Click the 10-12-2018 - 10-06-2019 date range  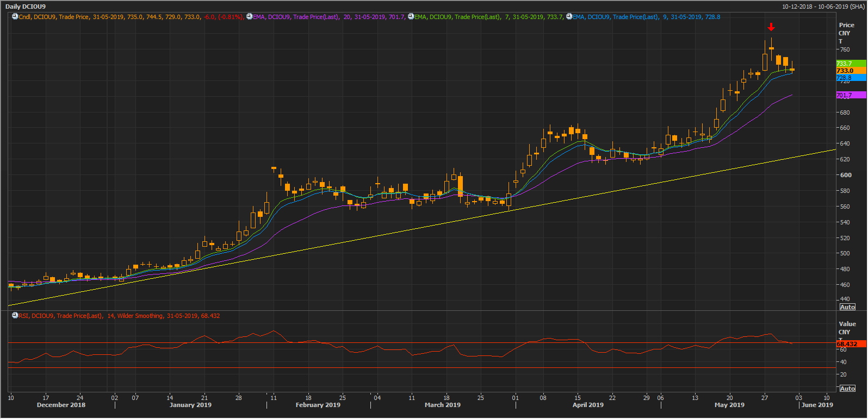point(823,7)
